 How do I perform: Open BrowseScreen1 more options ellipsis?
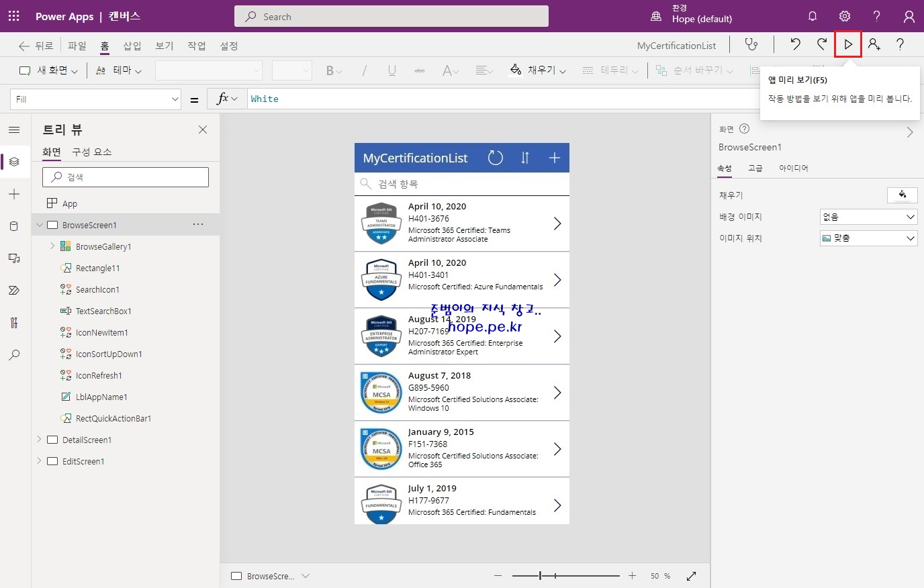(x=198, y=224)
